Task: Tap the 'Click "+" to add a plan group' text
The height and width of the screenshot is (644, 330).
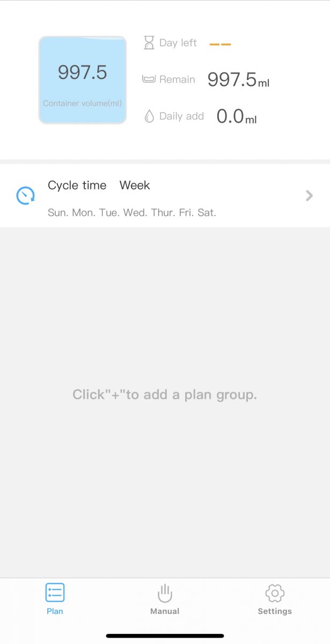Action: (x=165, y=395)
